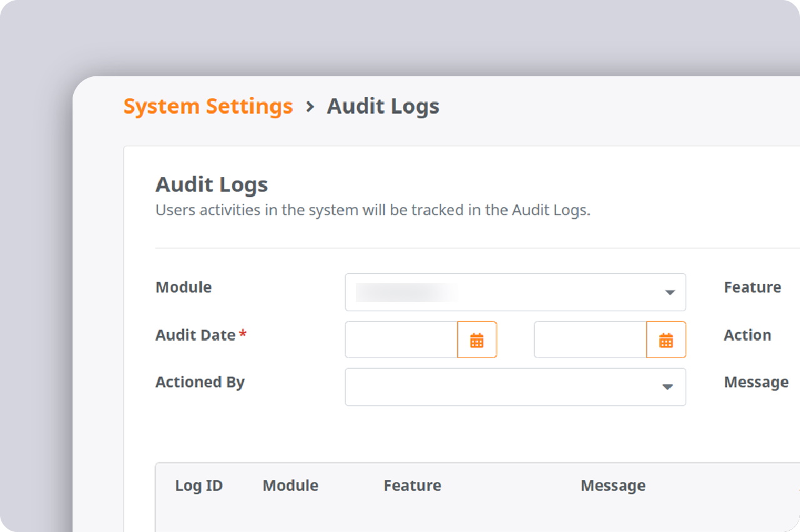800x532 pixels.
Task: Select Audit Logs in the breadcrumb
Action: point(383,106)
